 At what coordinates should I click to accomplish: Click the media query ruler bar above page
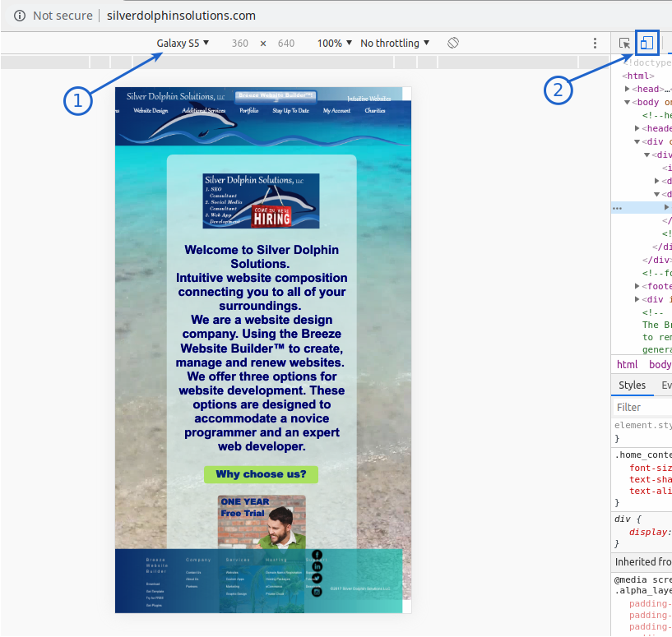point(305,62)
